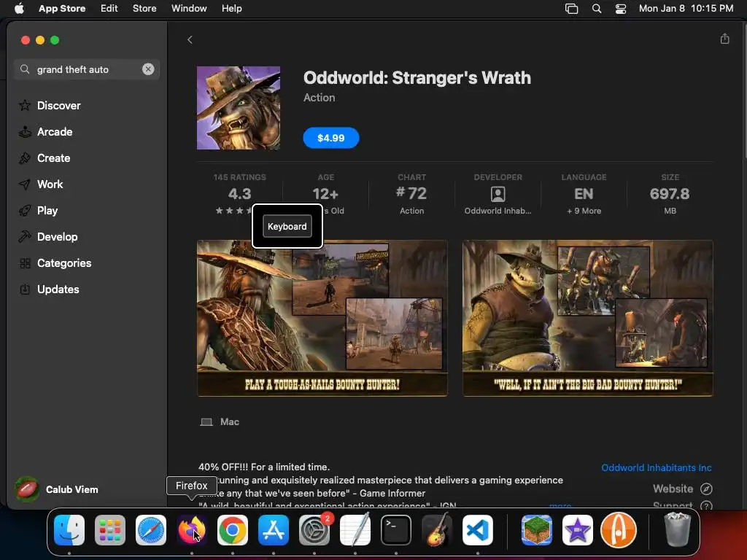Buy the app for $4.99
This screenshot has height=560, width=747.
pyautogui.click(x=331, y=138)
